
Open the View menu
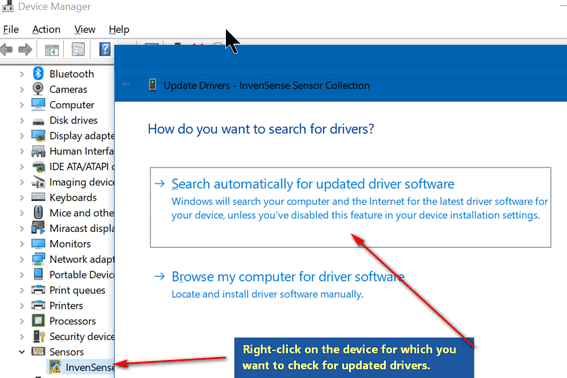[85, 30]
